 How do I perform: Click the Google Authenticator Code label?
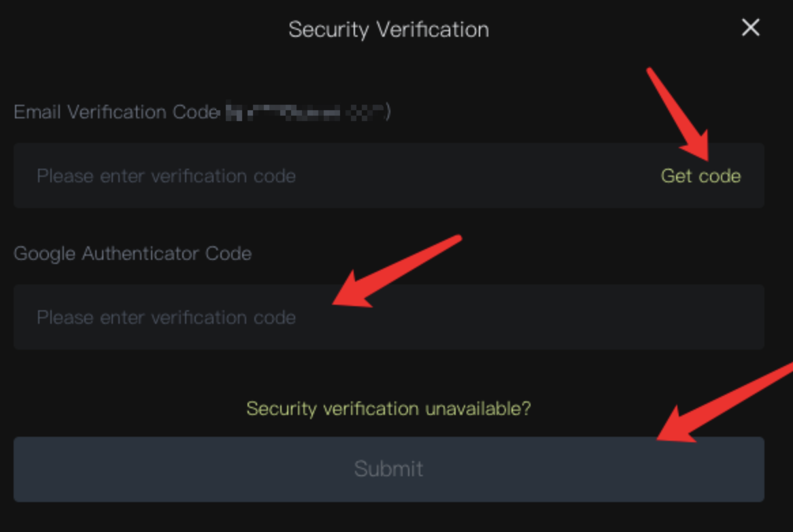(x=133, y=254)
